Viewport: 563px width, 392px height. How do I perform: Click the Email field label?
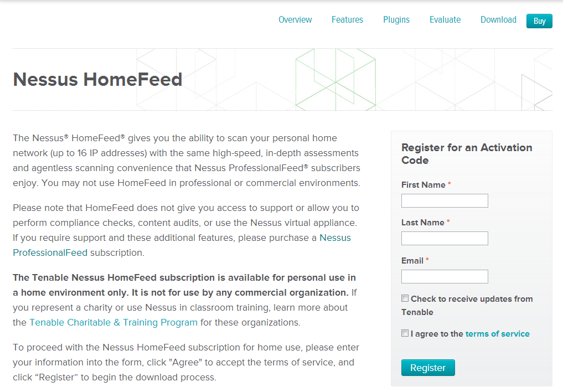pos(412,261)
